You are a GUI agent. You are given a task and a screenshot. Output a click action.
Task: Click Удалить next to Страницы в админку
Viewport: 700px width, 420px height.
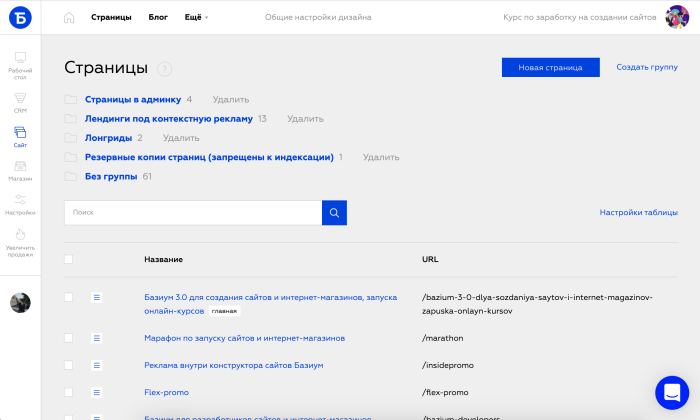231,99
